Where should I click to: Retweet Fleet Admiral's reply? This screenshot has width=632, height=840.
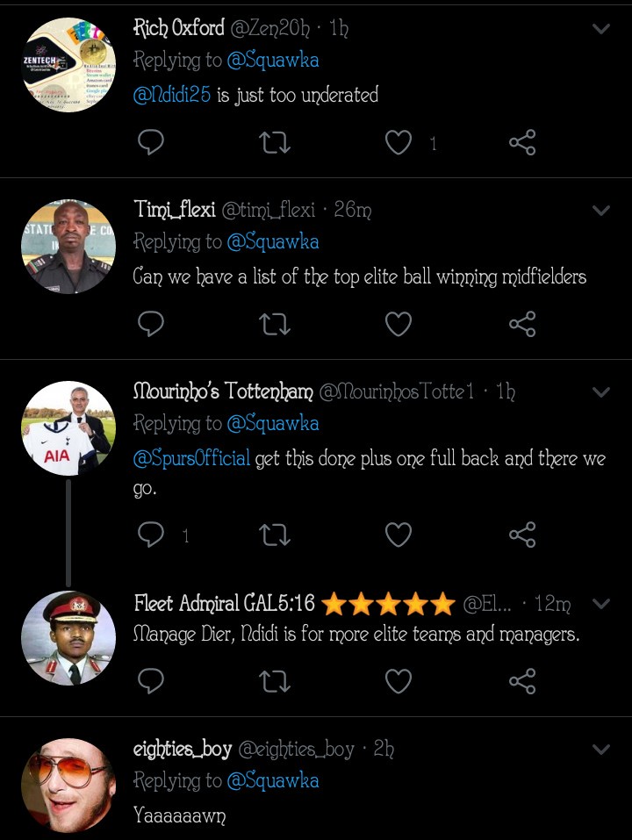(275, 680)
